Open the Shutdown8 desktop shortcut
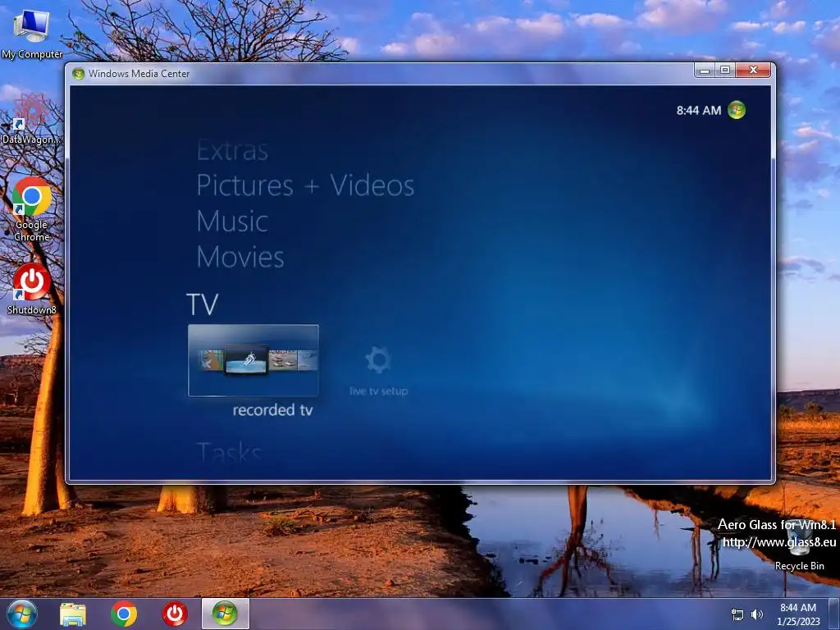Viewport: 840px width, 630px height. pos(32,289)
